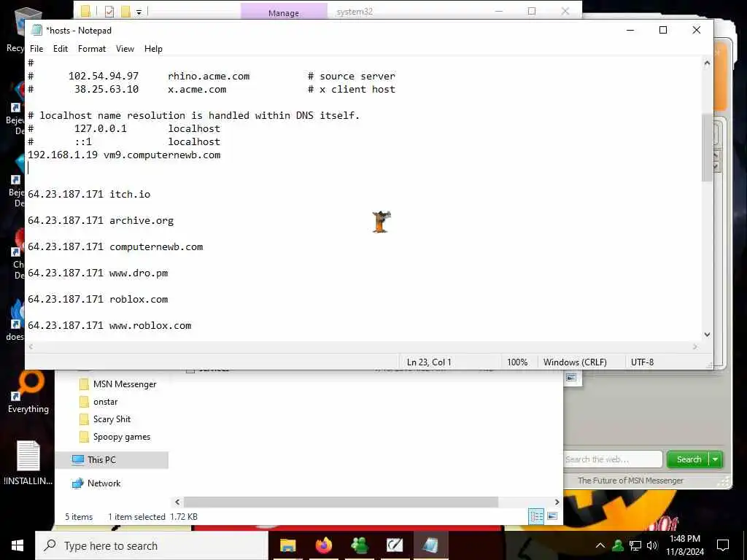Image resolution: width=747 pixels, height=560 pixels.
Task: Click the rhino.acme.com comment line
Action: click(x=212, y=76)
